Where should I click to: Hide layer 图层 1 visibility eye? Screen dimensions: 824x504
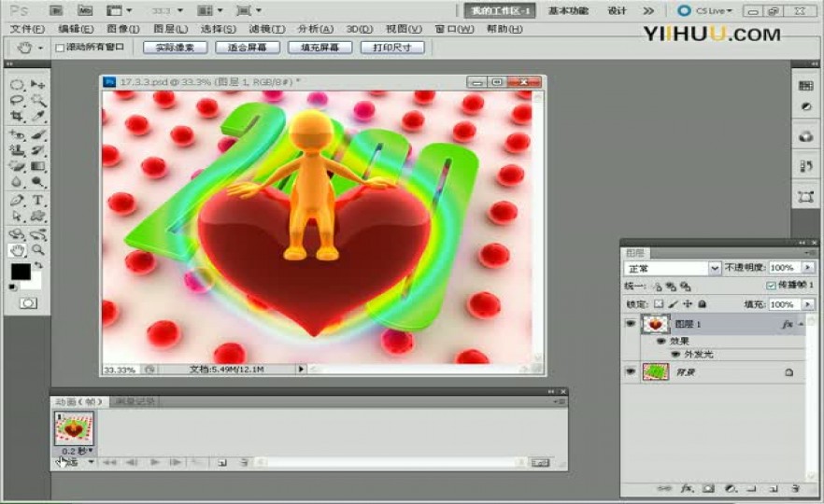(630, 323)
